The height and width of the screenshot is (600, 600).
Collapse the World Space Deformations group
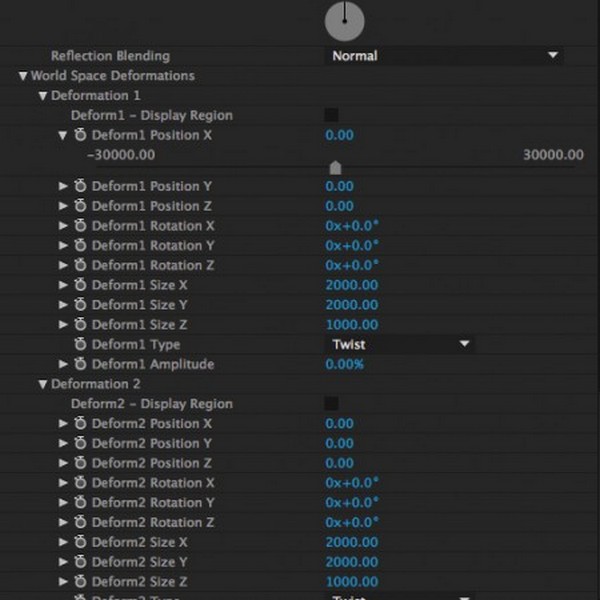click(23, 76)
